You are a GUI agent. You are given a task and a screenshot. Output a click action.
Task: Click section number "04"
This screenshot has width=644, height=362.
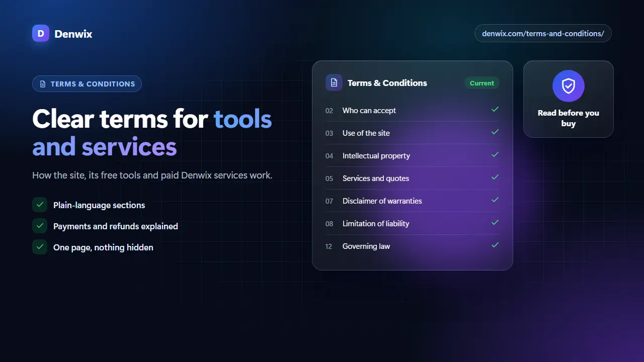coord(330,156)
